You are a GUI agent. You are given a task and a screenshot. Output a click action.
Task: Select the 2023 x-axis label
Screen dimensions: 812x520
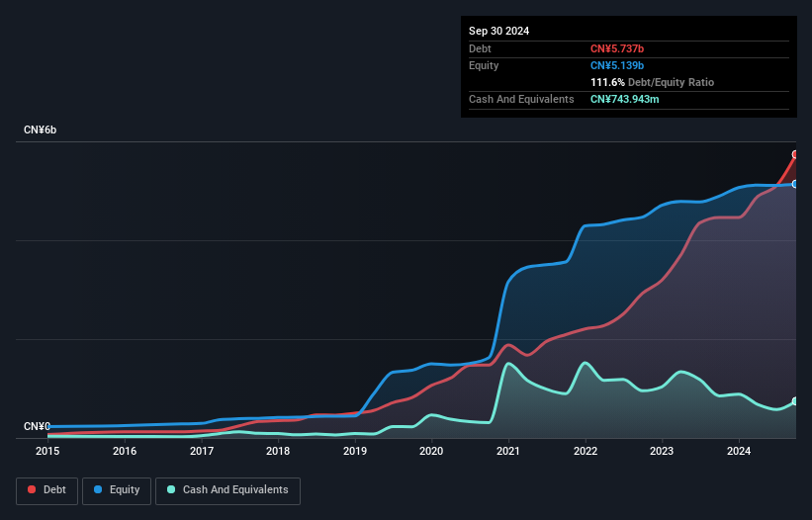click(662, 451)
